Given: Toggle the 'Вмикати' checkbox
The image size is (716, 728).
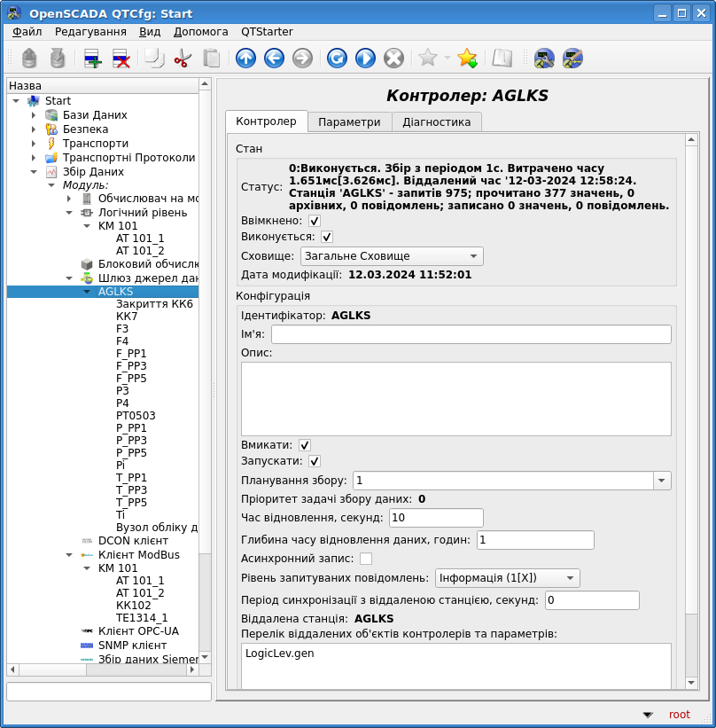Looking at the screenshot, I should coord(305,445).
